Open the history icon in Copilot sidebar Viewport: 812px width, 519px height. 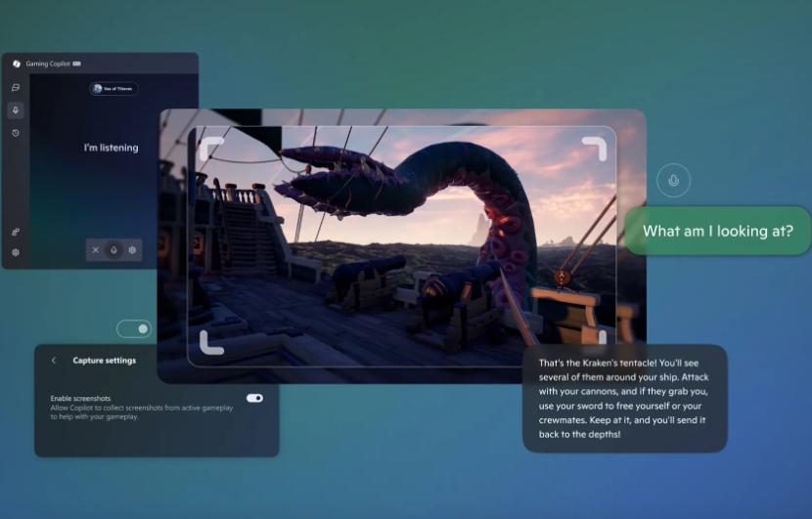pyautogui.click(x=16, y=133)
